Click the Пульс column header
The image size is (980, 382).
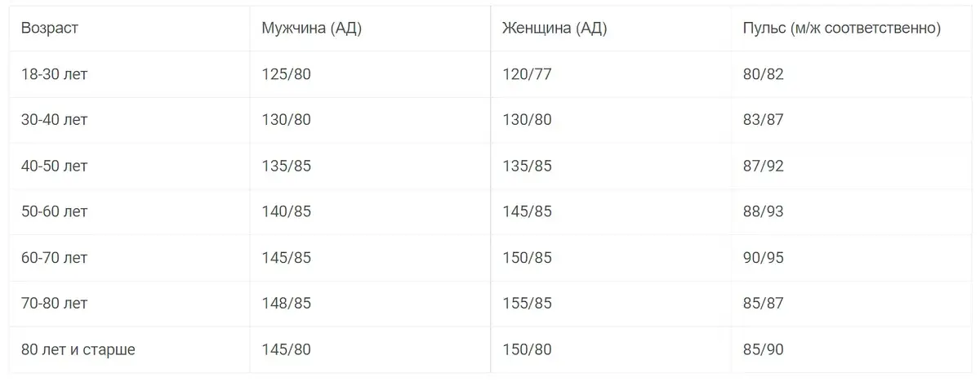pyautogui.click(x=841, y=29)
